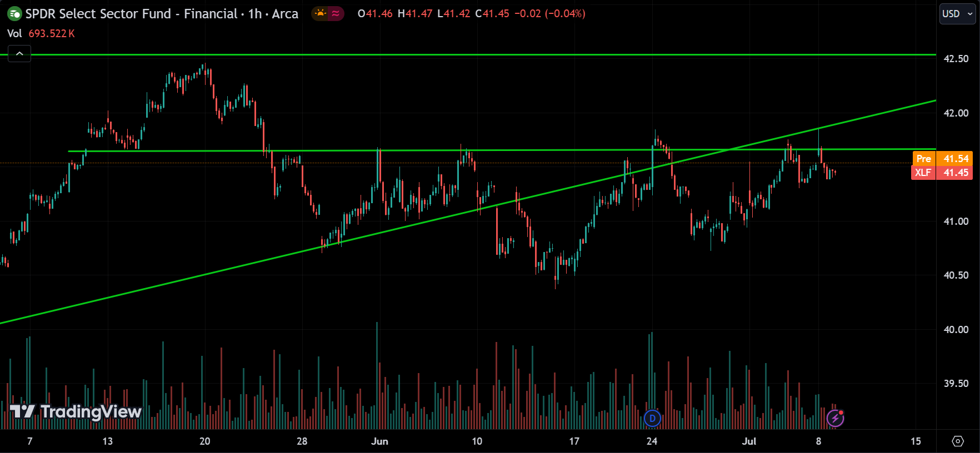Click the pink approximate-data indicator icon

click(335, 13)
